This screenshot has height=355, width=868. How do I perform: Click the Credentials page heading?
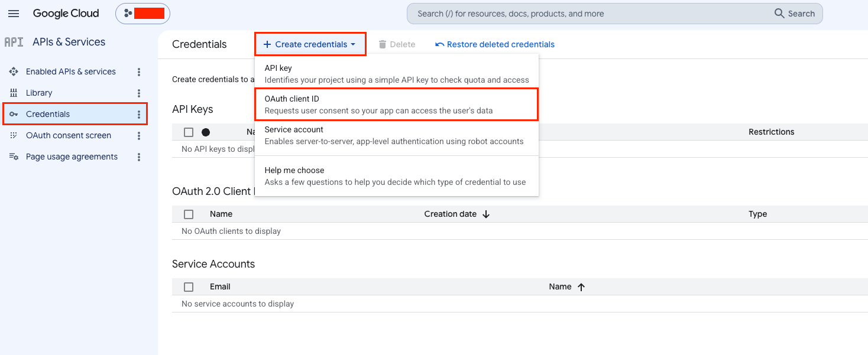(199, 44)
